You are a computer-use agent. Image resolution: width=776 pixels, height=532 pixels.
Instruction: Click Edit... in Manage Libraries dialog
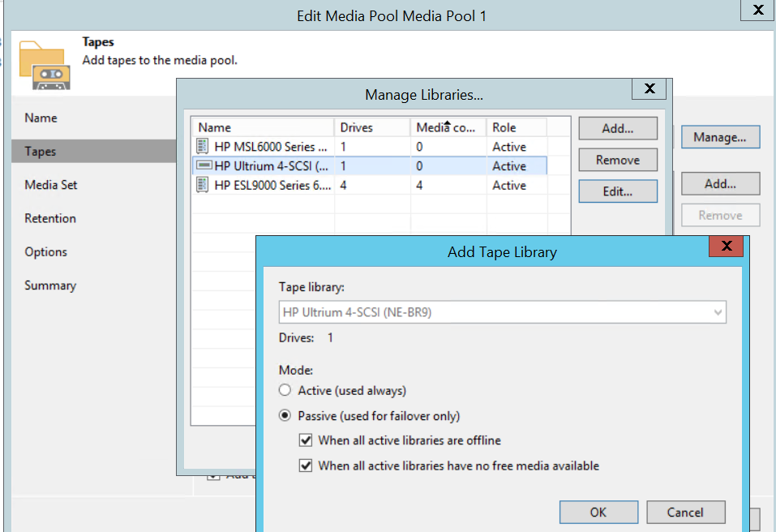(x=618, y=191)
